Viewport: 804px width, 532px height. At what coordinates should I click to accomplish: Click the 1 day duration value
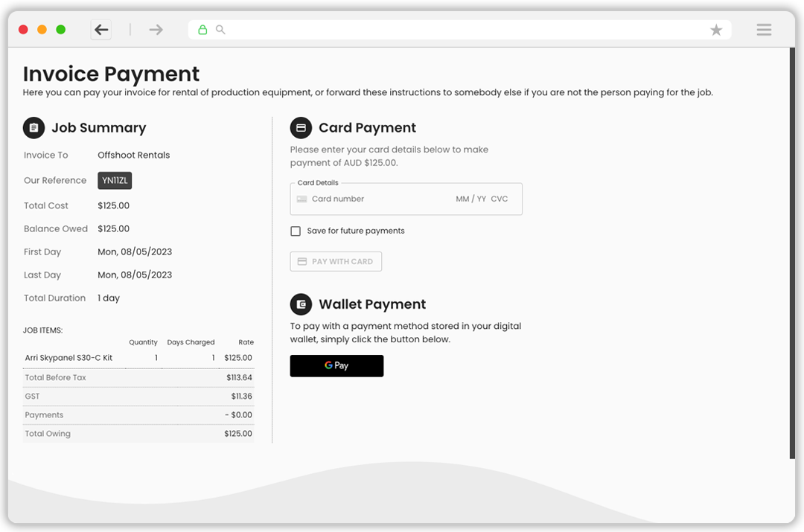click(109, 298)
